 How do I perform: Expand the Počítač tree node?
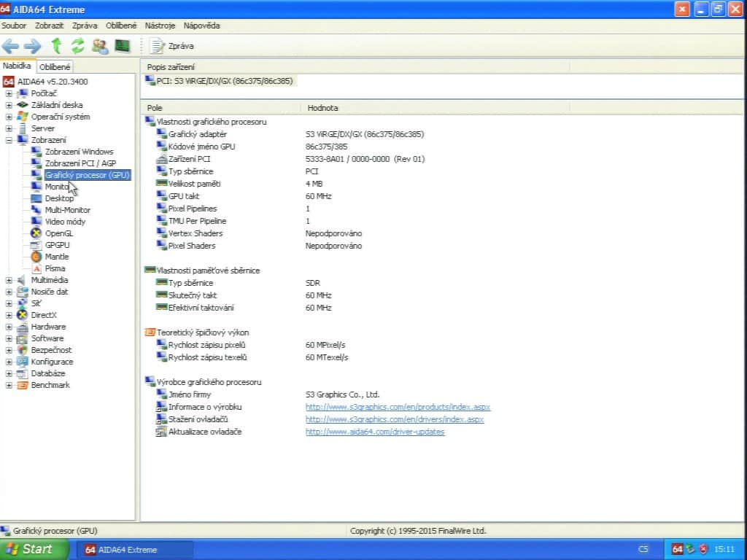coord(9,93)
